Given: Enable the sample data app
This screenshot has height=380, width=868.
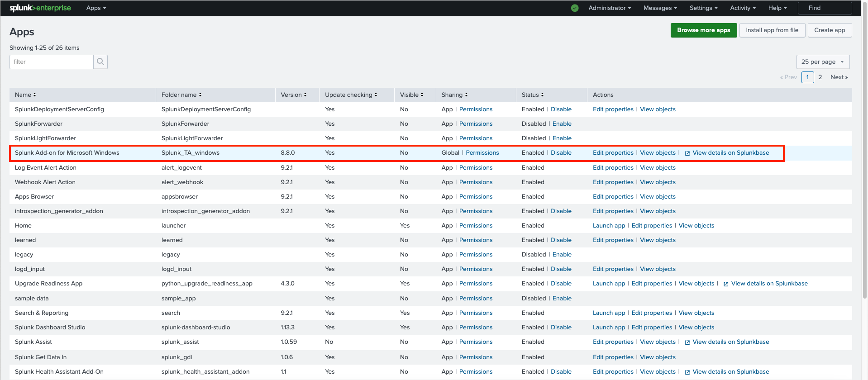Looking at the screenshot, I should click(x=562, y=298).
